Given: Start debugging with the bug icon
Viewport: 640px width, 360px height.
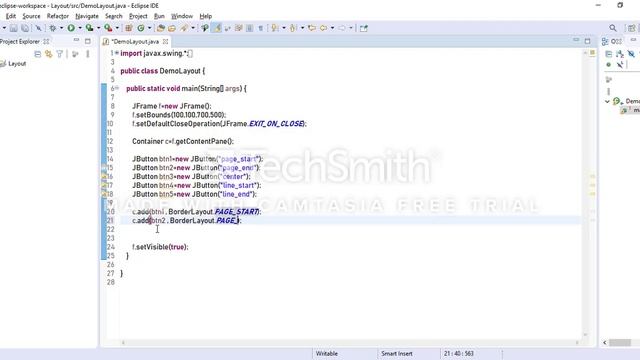Looking at the screenshot, I should [53, 28].
